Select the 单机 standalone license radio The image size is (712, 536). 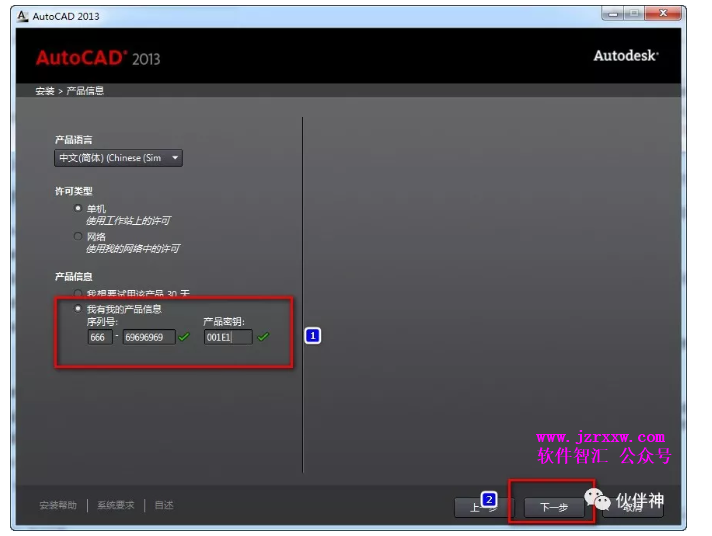[x=78, y=208]
